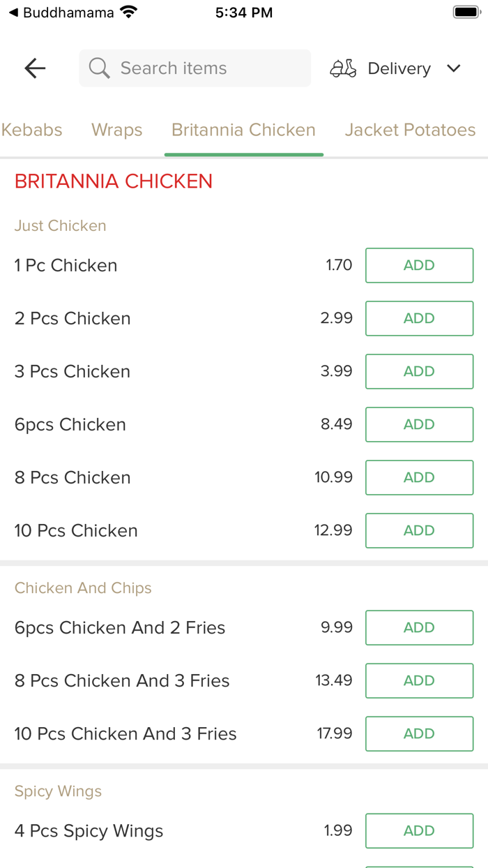This screenshot has height=868, width=488.
Task: Expand the Delivery chevron
Action: 453,68
